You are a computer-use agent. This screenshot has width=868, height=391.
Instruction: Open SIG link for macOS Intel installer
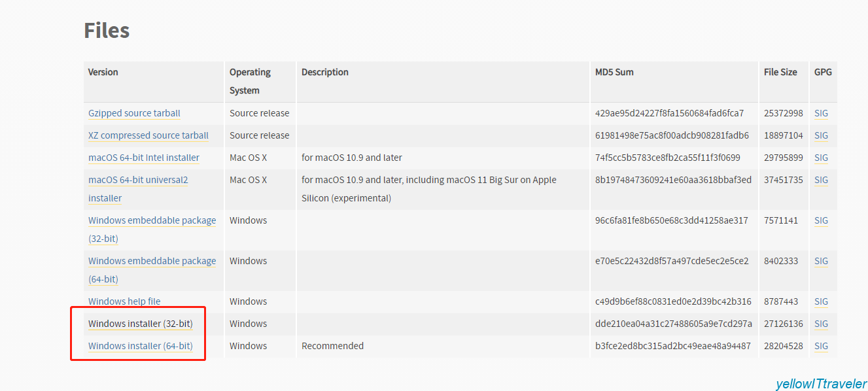[x=821, y=158]
